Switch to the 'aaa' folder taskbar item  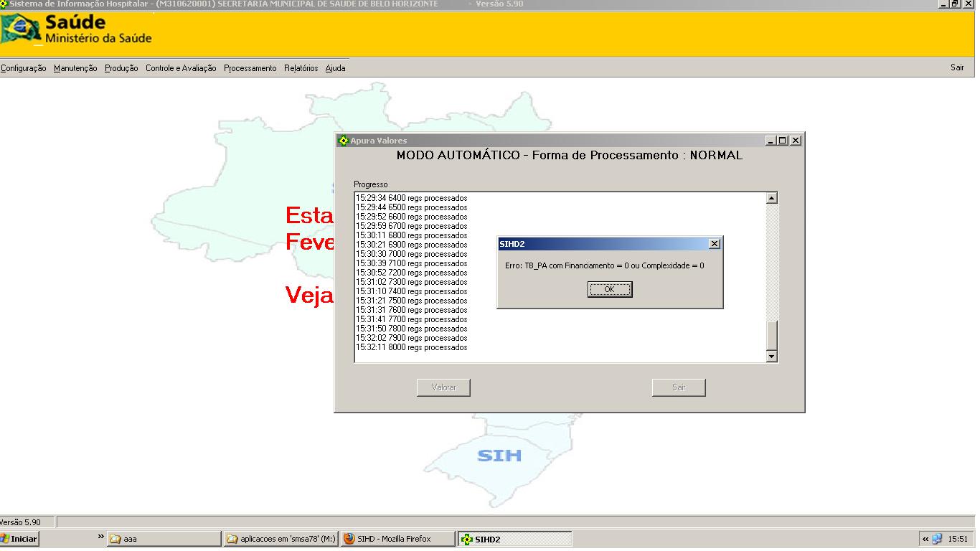164,539
